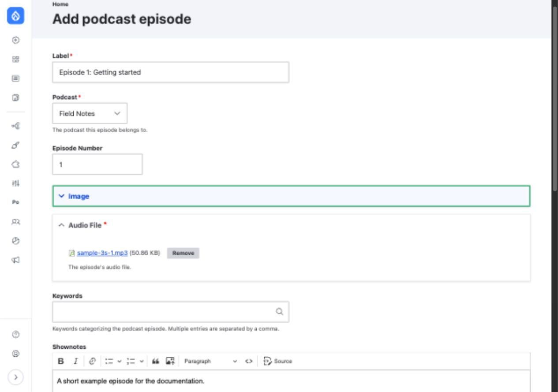Insert a link in Shownotes editor
The width and height of the screenshot is (558, 392).
[x=92, y=361]
